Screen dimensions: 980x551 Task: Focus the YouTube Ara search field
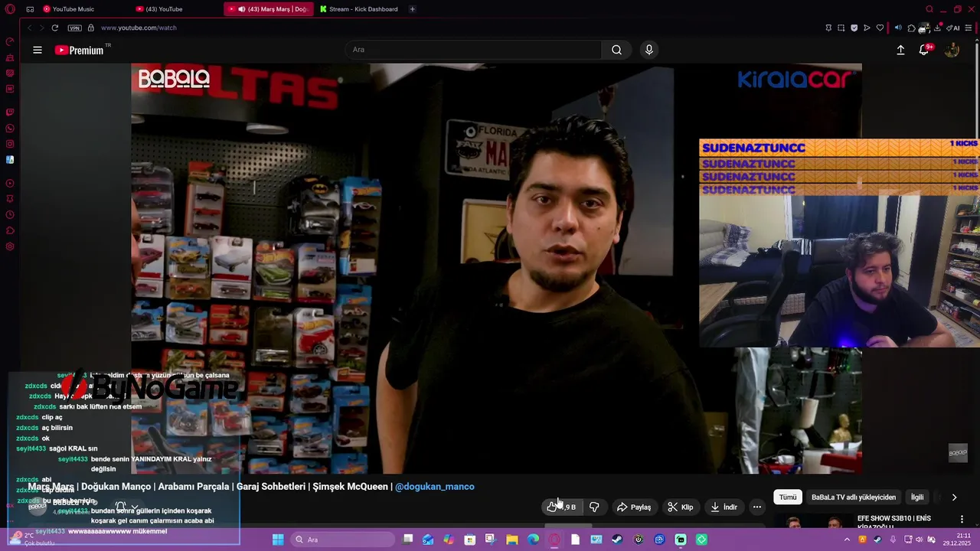(x=473, y=50)
